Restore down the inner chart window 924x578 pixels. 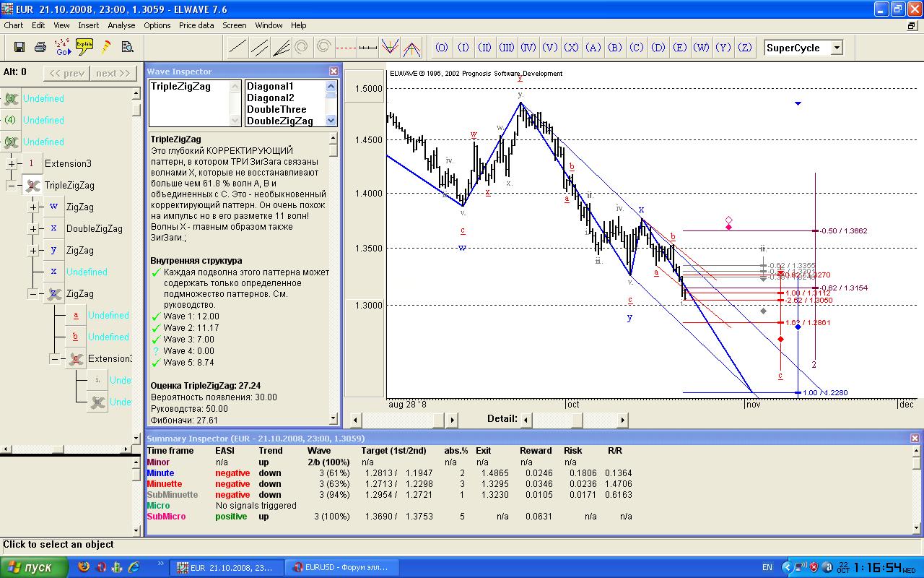912,25
